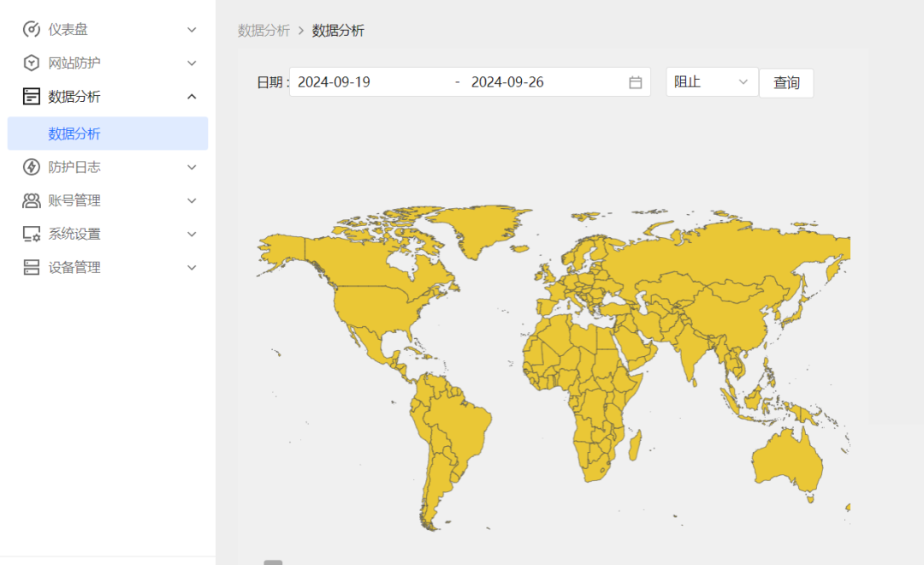Expand the 账号管理 menu chevron
The image size is (924, 565).
coord(192,201)
